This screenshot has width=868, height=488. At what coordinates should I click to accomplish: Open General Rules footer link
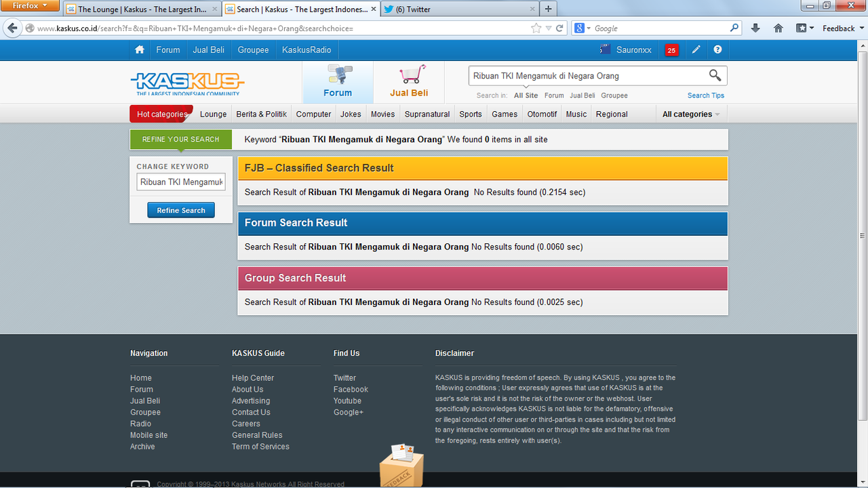[257, 435]
